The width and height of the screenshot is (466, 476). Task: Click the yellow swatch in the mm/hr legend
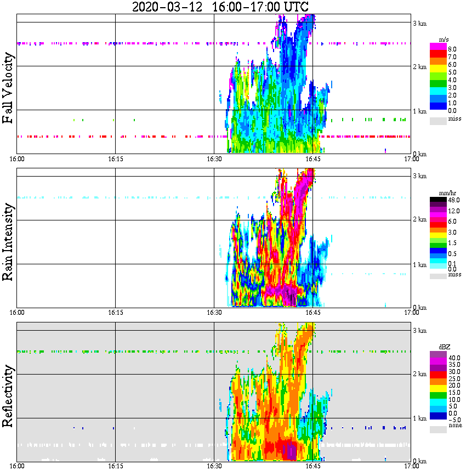pos(438,235)
